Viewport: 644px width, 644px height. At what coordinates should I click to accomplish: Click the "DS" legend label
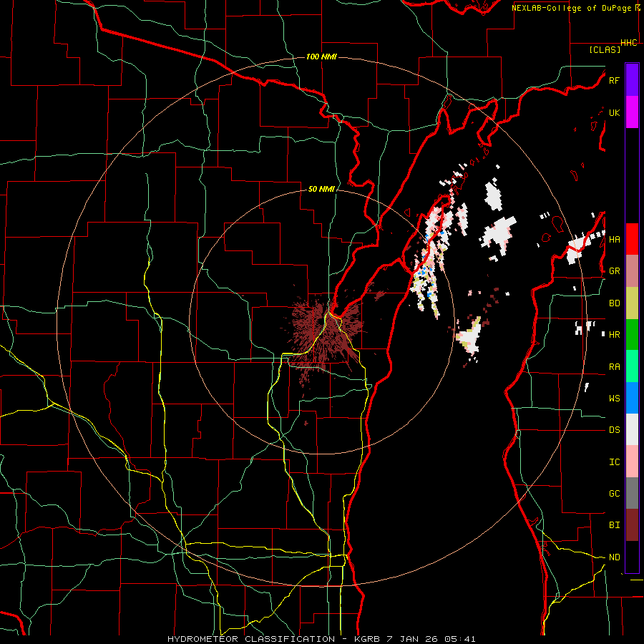click(x=614, y=430)
